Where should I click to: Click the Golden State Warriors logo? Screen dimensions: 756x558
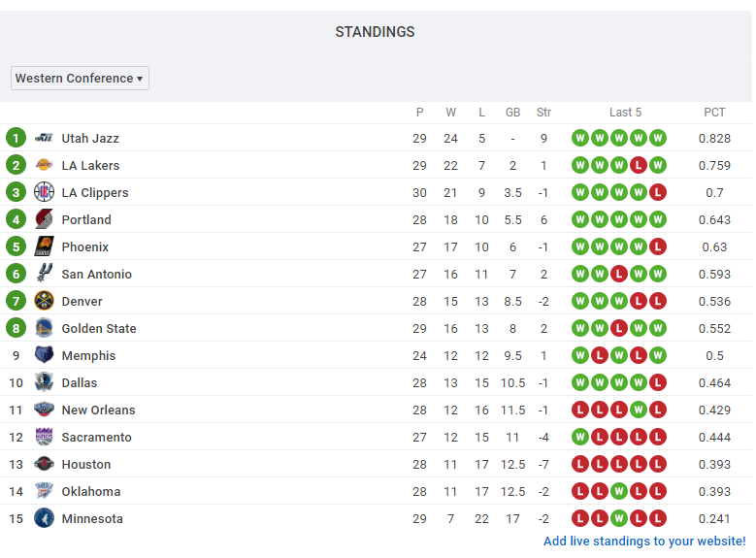pyautogui.click(x=44, y=328)
